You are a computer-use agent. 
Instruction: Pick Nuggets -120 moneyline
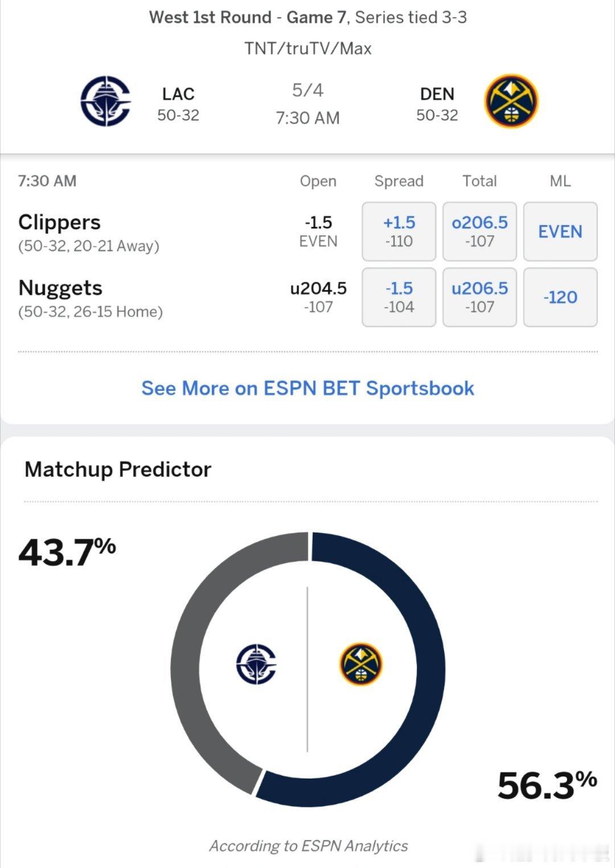click(560, 297)
